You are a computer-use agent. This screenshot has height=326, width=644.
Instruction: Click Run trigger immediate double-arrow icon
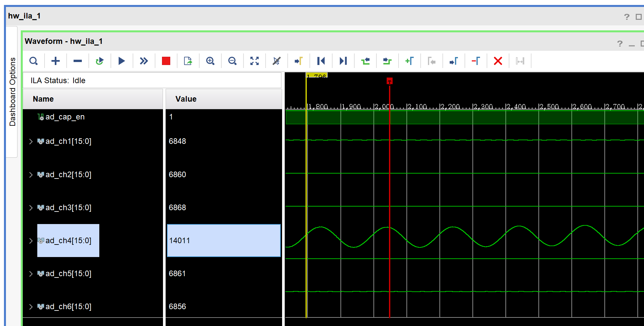coord(144,61)
